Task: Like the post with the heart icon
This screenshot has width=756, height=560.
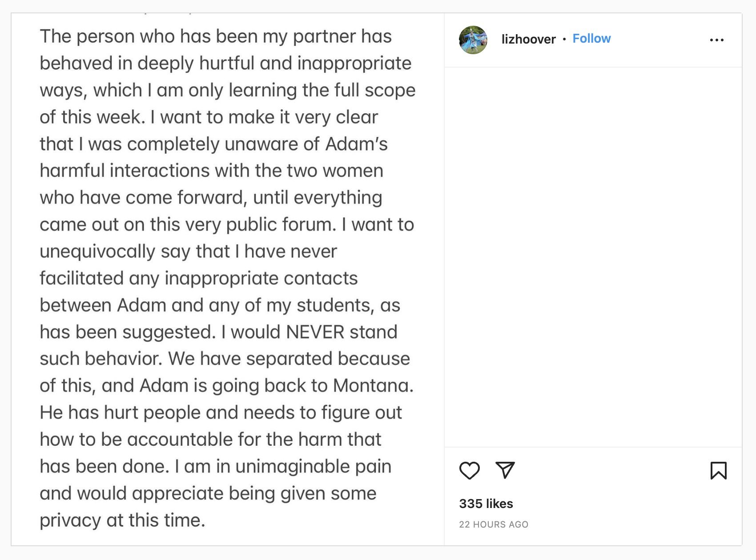Action: (469, 471)
